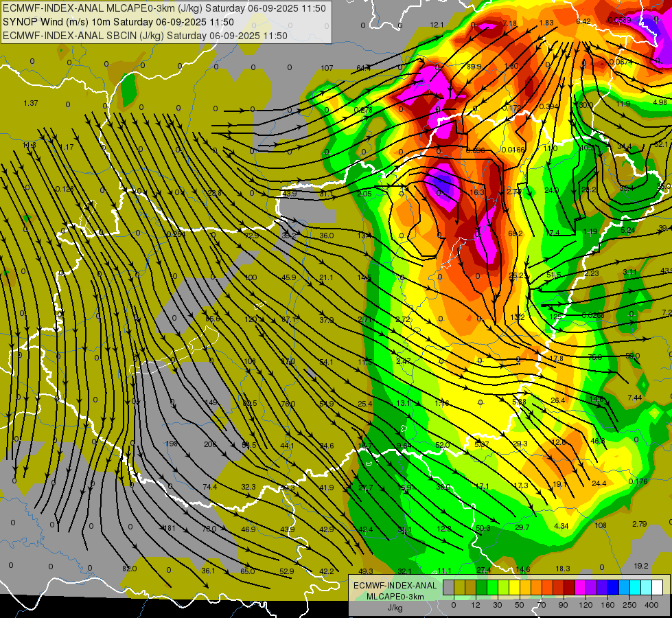This screenshot has height=618, width=672.
Task: Click the map value '64.4'
Action: [x=363, y=68]
